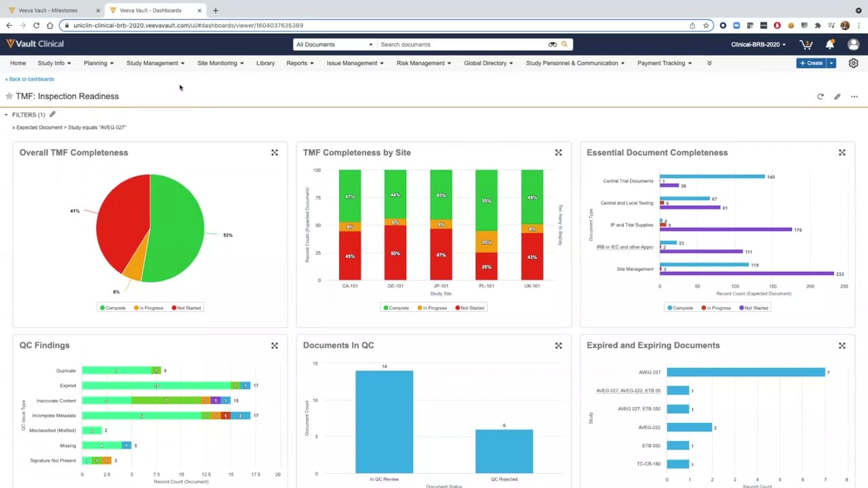This screenshot has height=488, width=868.
Task: Click the AVEG 027 expired documents bar
Action: [746, 372]
